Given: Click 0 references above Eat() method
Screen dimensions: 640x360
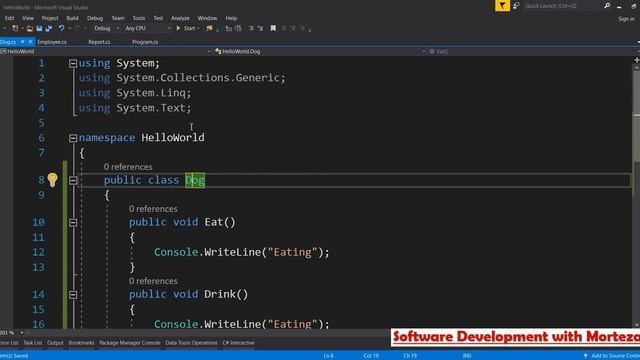Looking at the screenshot, I should [153, 209].
